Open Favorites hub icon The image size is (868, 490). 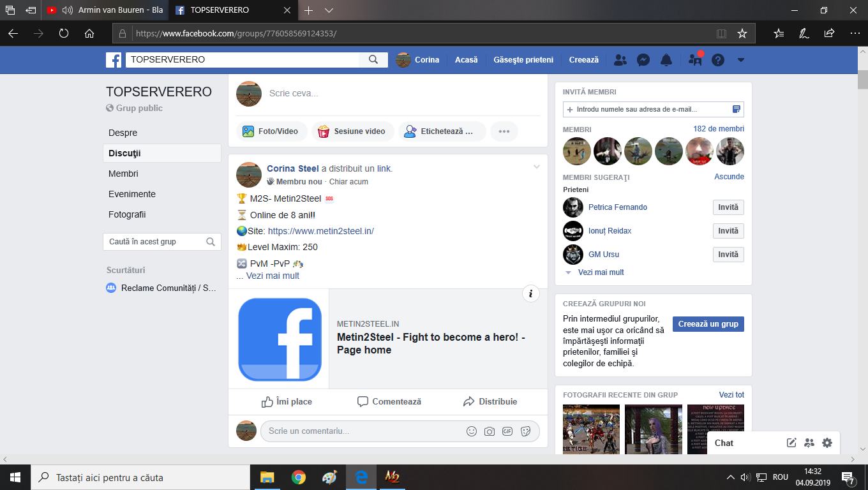coord(779,33)
